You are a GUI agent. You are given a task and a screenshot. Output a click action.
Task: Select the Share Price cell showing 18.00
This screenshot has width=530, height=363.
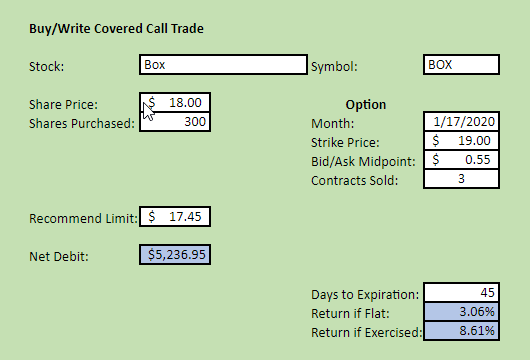[175, 102]
